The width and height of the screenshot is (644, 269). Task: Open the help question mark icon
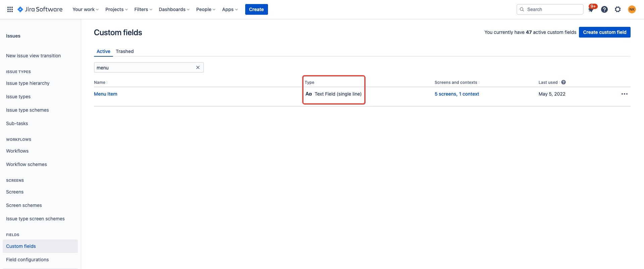[x=604, y=9]
